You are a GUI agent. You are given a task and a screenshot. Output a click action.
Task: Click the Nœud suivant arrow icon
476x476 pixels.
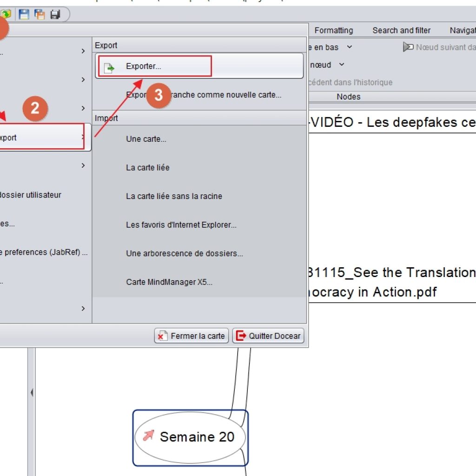[x=408, y=47]
